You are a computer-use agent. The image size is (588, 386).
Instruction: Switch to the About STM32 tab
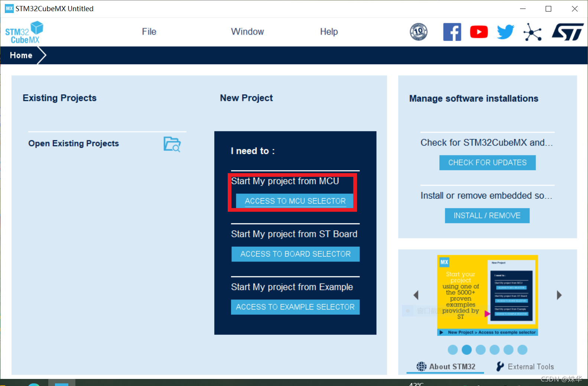446,366
